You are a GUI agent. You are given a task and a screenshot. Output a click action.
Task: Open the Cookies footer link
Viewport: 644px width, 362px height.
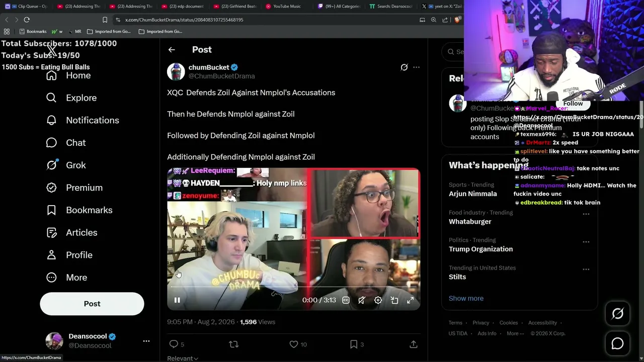pos(509,323)
